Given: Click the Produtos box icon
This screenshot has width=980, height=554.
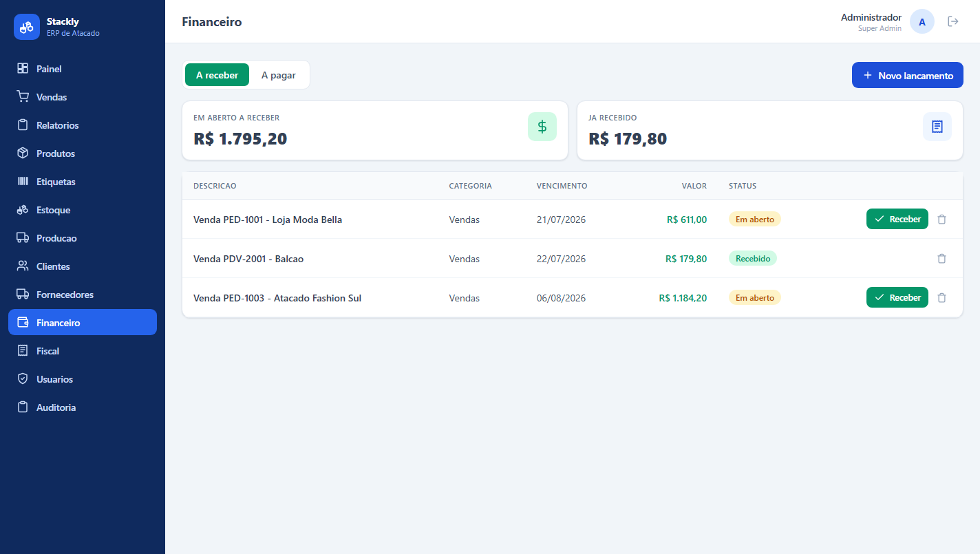Looking at the screenshot, I should [x=23, y=153].
